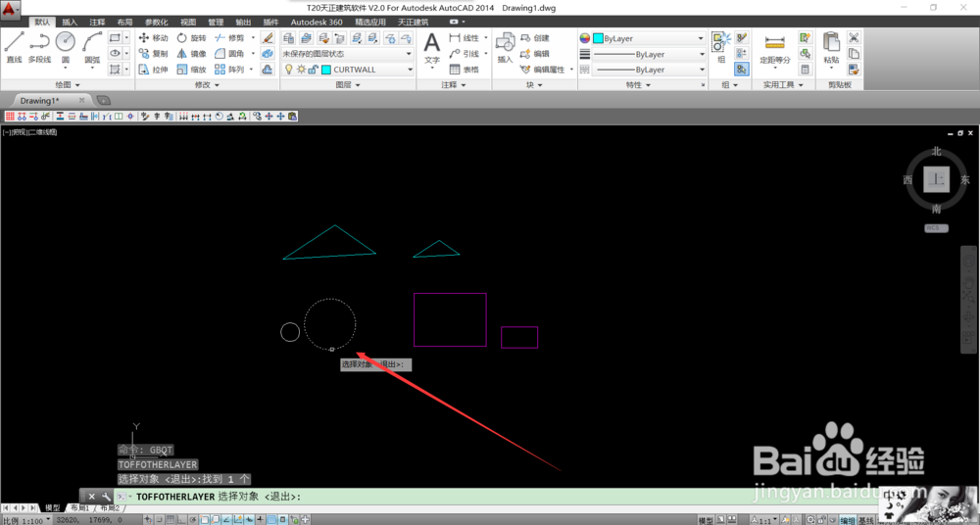
Task: Click the 编辑属性 edit attributes icon
Action: (543, 70)
